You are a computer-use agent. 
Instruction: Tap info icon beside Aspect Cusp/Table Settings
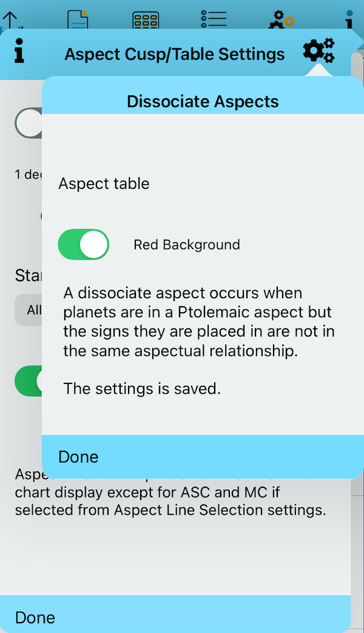(20, 52)
